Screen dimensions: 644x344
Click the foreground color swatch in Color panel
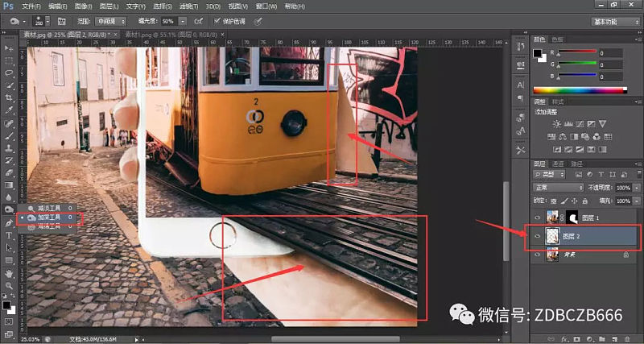(x=537, y=53)
